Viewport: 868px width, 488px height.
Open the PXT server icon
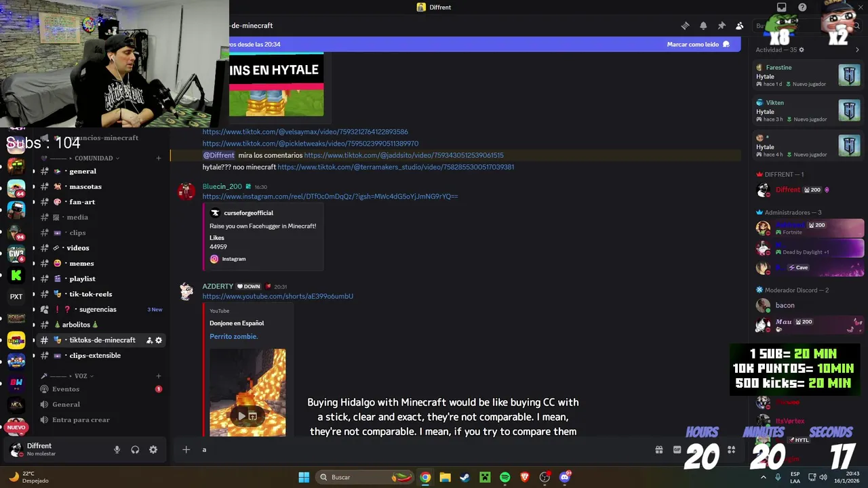pyautogui.click(x=16, y=296)
